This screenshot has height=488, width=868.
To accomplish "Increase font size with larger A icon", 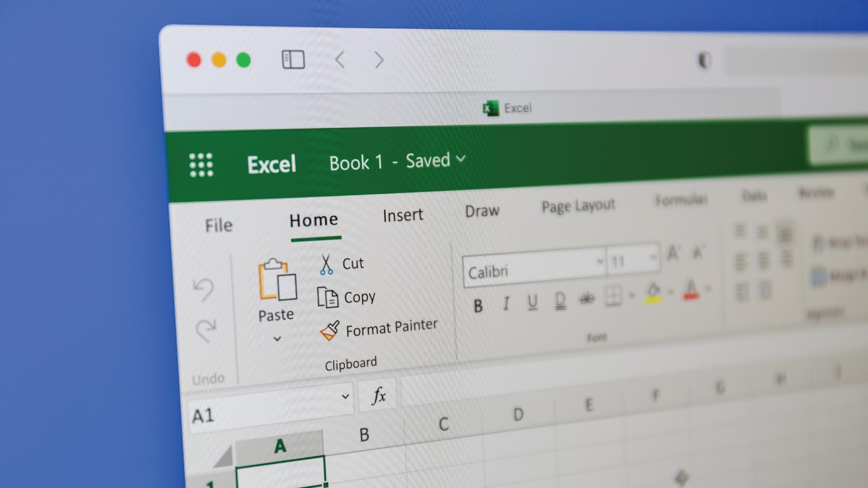I will [x=673, y=253].
